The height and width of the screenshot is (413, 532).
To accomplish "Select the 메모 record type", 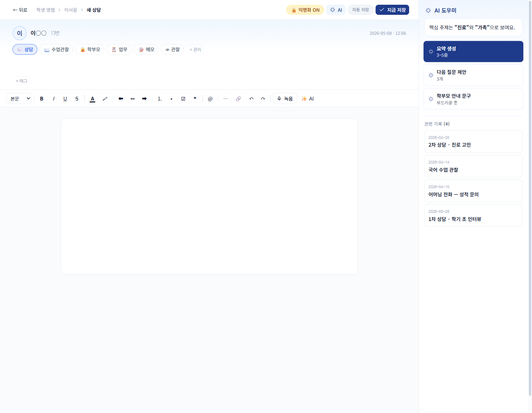I will point(146,49).
